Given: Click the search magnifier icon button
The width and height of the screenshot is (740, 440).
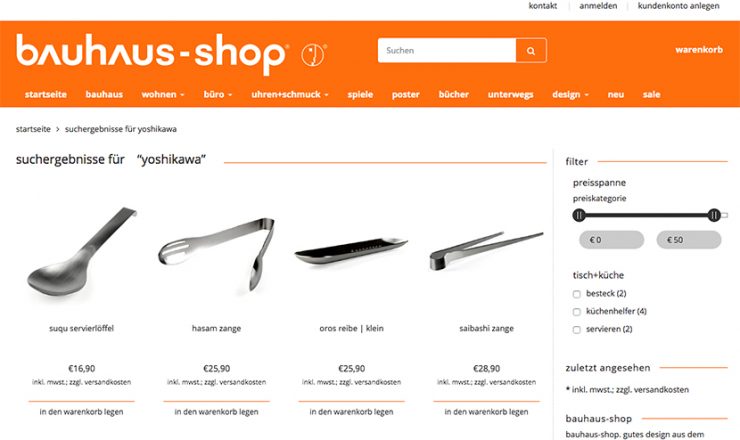Looking at the screenshot, I should pos(531,51).
